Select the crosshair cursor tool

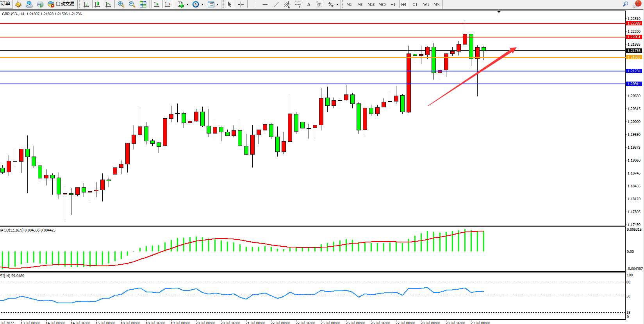click(x=241, y=4)
